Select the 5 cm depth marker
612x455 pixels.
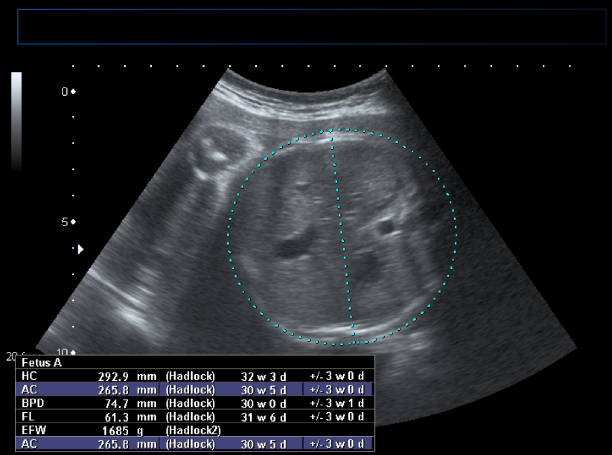(x=68, y=222)
